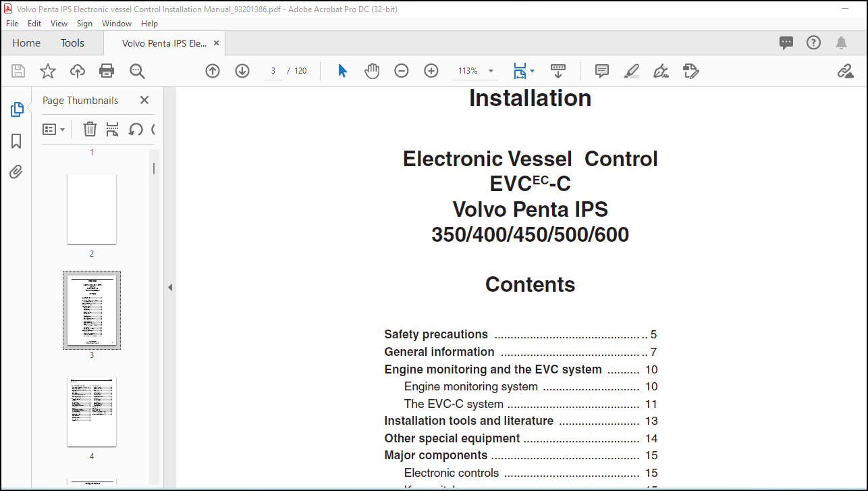Choose the Selection arrow tool

tap(342, 71)
